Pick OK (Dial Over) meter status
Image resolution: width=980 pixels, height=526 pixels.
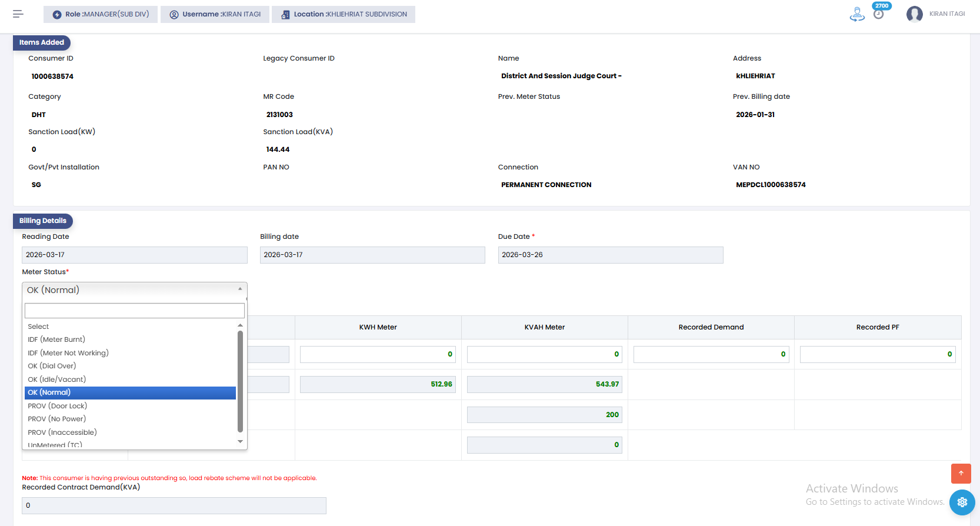point(52,366)
